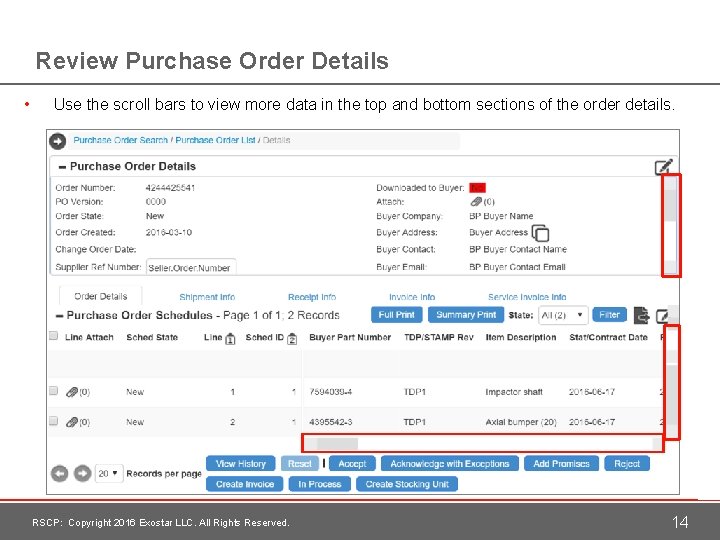Click the TDP/STAMP Rev column header
The width and height of the screenshot is (720, 540).
439,338
